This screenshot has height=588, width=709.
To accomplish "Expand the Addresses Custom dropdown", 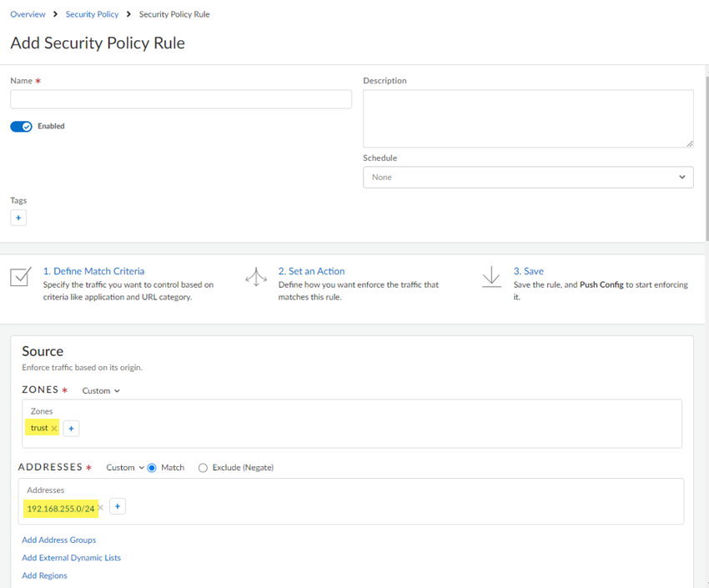I will 125,468.
